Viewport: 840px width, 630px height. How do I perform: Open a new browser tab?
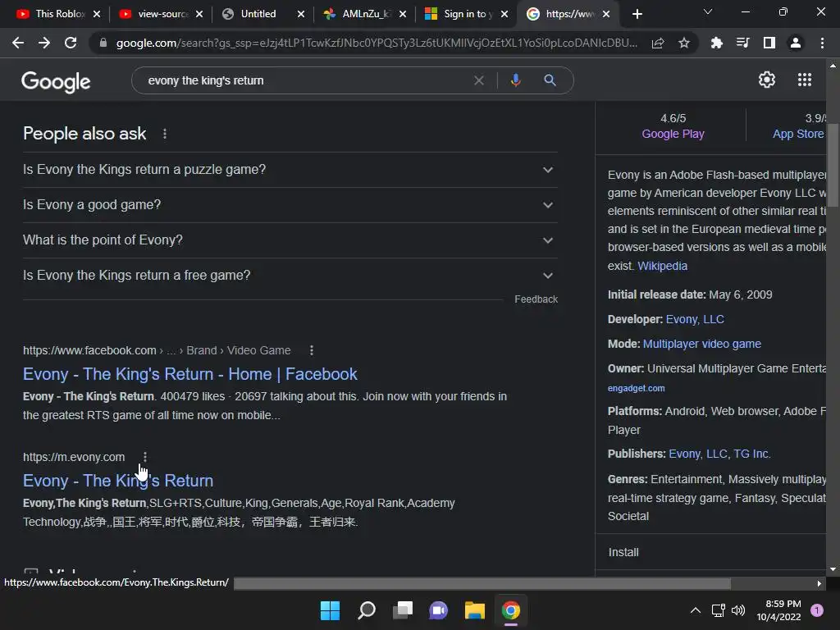pyautogui.click(x=637, y=14)
